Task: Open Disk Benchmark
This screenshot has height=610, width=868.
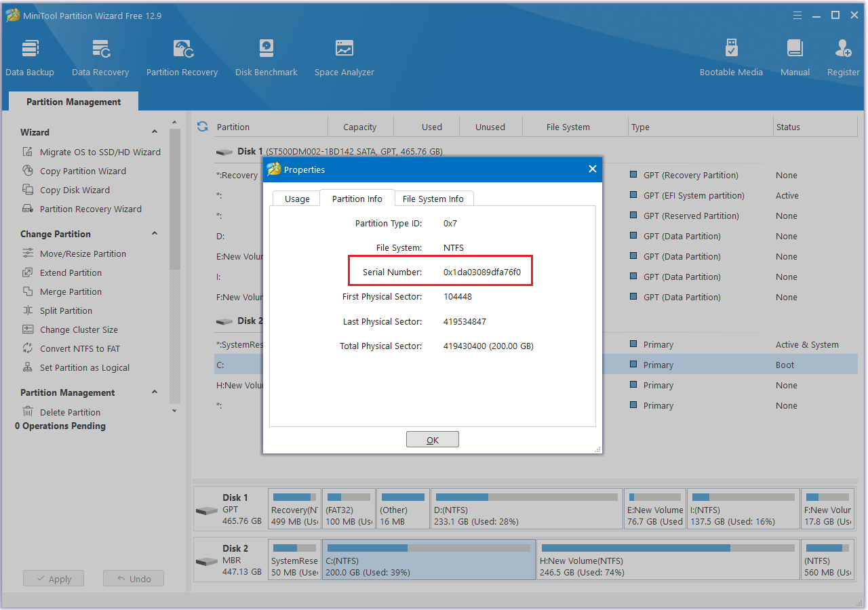Action: pyautogui.click(x=267, y=58)
